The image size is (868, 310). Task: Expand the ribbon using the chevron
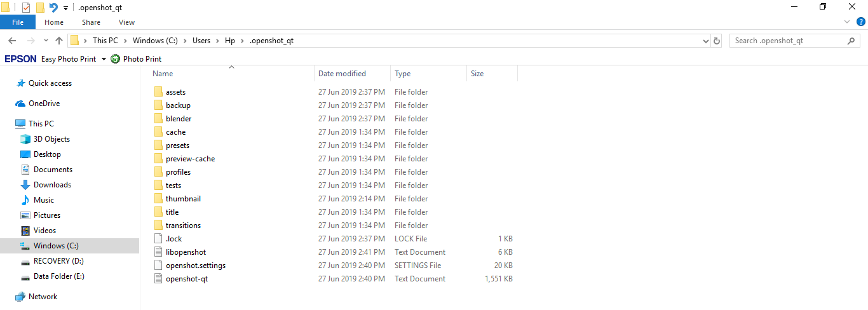coord(846,22)
